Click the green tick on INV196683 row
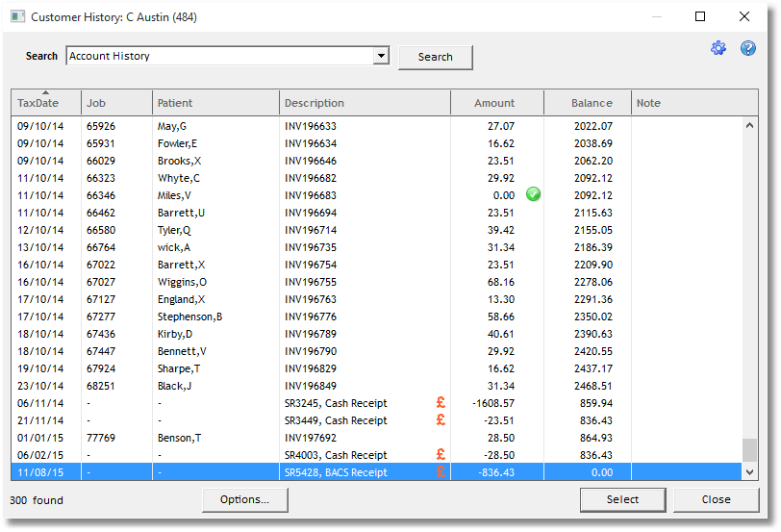781x532 pixels. [533, 194]
